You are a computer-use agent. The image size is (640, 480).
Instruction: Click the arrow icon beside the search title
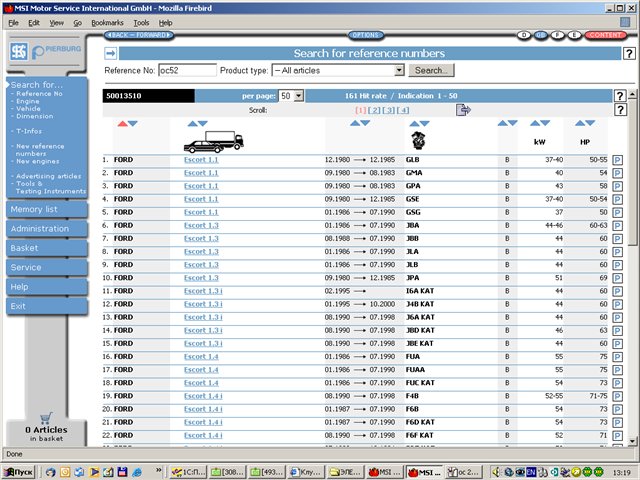(x=111, y=53)
